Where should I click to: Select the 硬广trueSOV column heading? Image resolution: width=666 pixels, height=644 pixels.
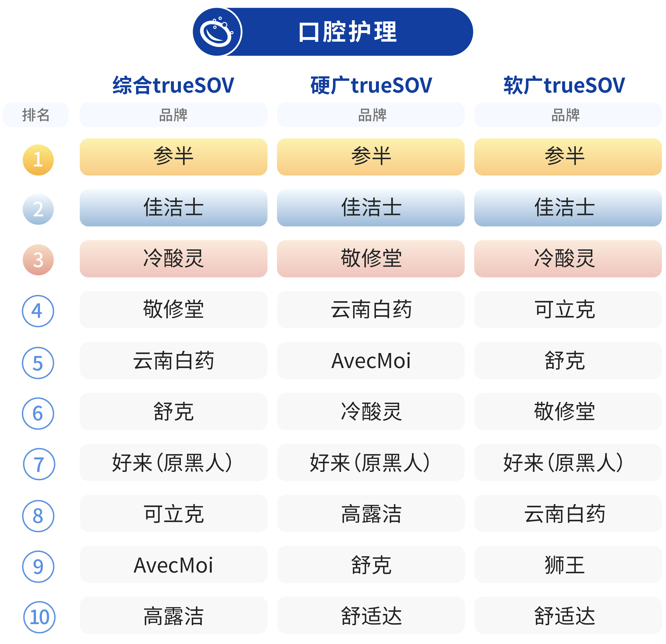pos(371,85)
